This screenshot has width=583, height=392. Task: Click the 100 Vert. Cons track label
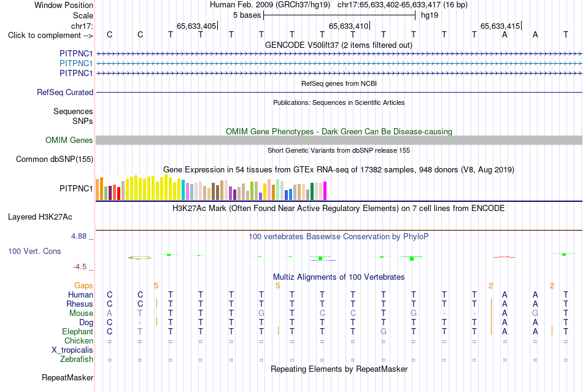point(34,251)
